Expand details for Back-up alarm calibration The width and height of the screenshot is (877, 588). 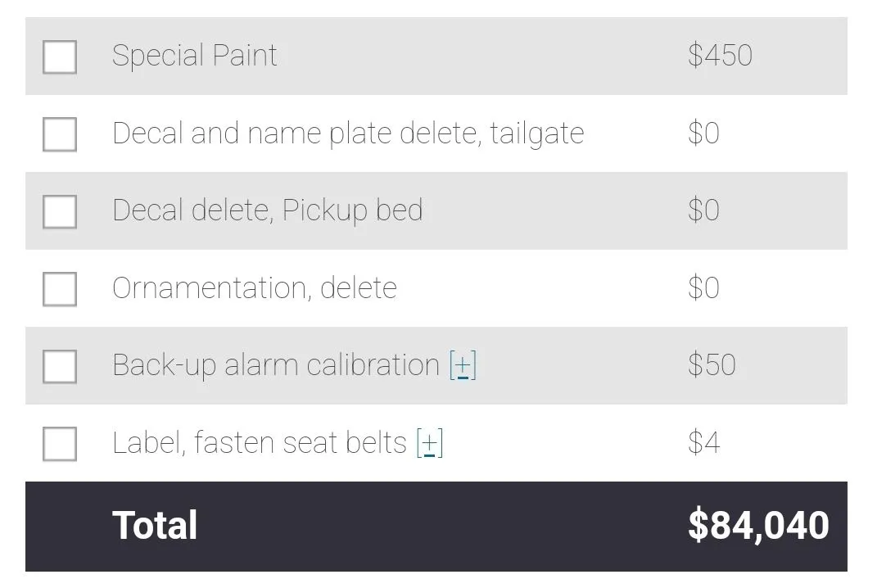(463, 365)
